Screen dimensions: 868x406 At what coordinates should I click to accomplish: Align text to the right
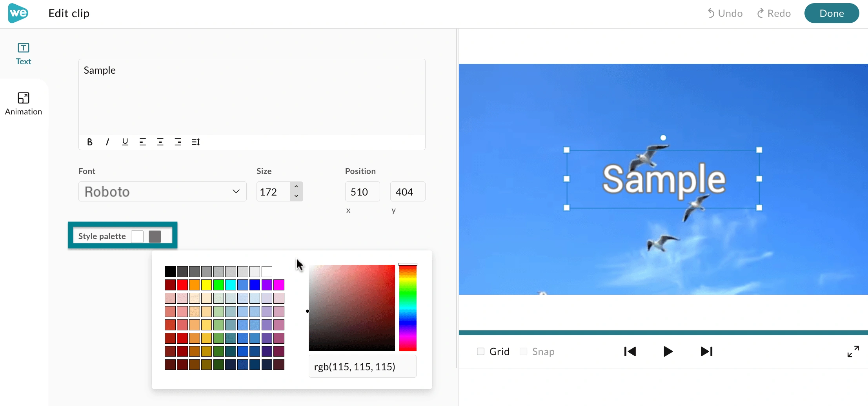click(x=178, y=142)
